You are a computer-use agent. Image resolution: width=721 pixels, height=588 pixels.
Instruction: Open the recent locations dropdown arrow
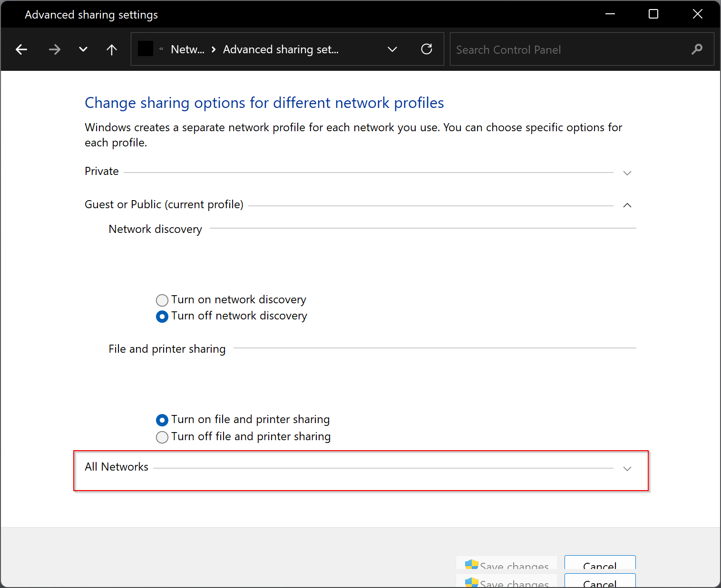click(x=83, y=49)
